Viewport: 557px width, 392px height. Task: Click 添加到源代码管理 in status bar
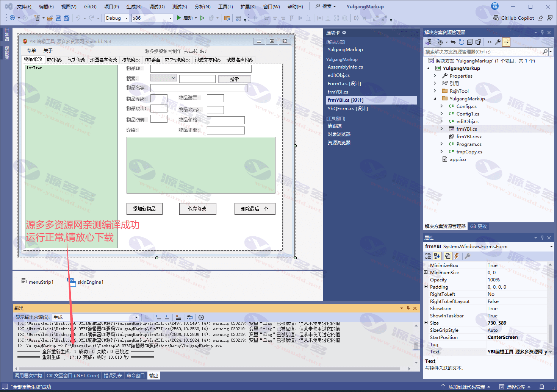466,387
